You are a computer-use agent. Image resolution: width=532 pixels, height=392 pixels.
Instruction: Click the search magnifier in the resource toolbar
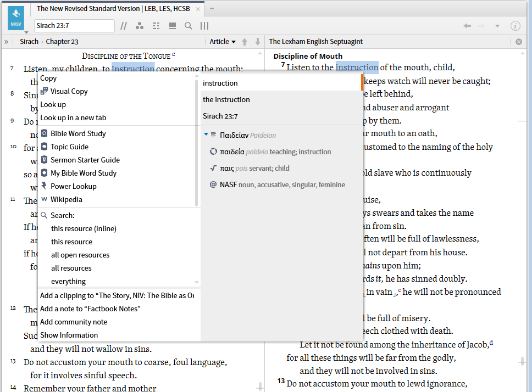tap(187, 25)
